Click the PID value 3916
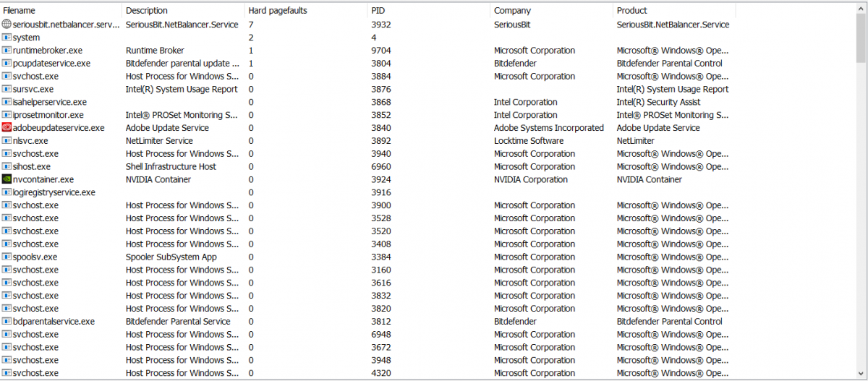868x381 pixels. (x=380, y=192)
